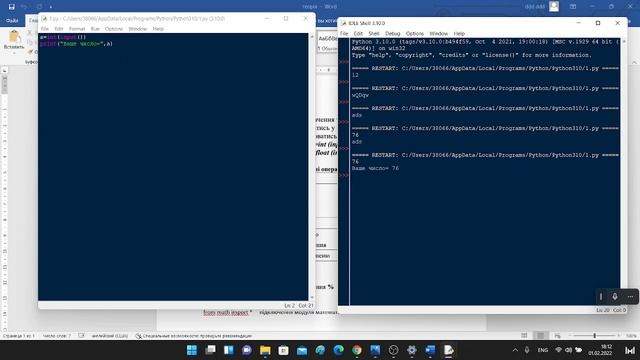Click 'Ваше число= 76' output in Shell
The height and width of the screenshot is (360, 640).
pyautogui.click(x=375, y=168)
